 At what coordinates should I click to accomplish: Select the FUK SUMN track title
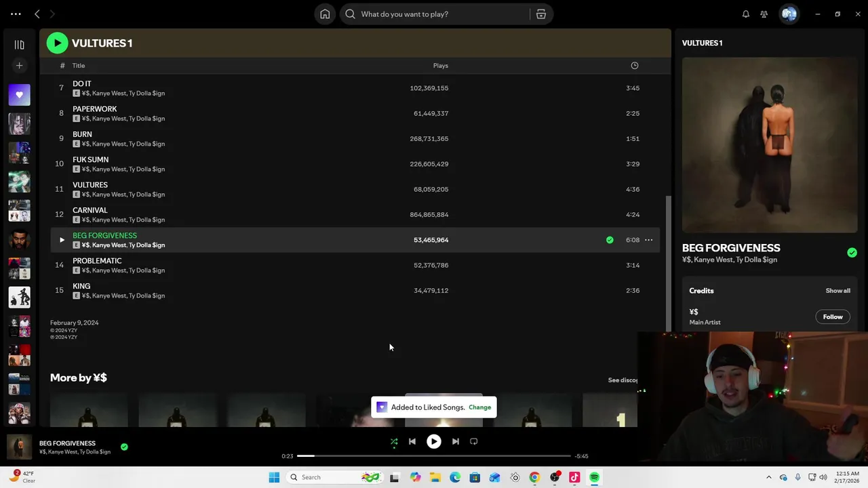(90, 160)
